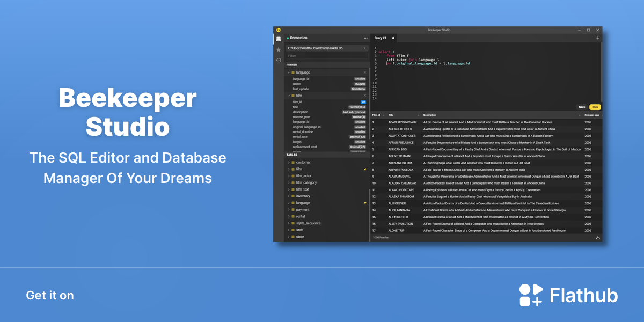Click the pin icon on language table row
644x322 pixels.
click(365, 203)
